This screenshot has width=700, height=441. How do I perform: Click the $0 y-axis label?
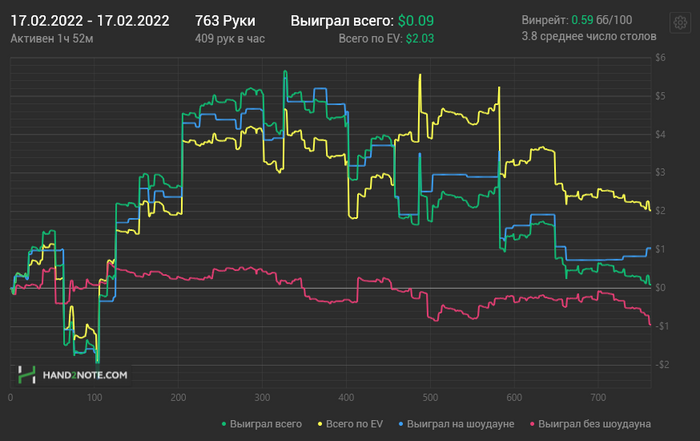[x=660, y=288]
